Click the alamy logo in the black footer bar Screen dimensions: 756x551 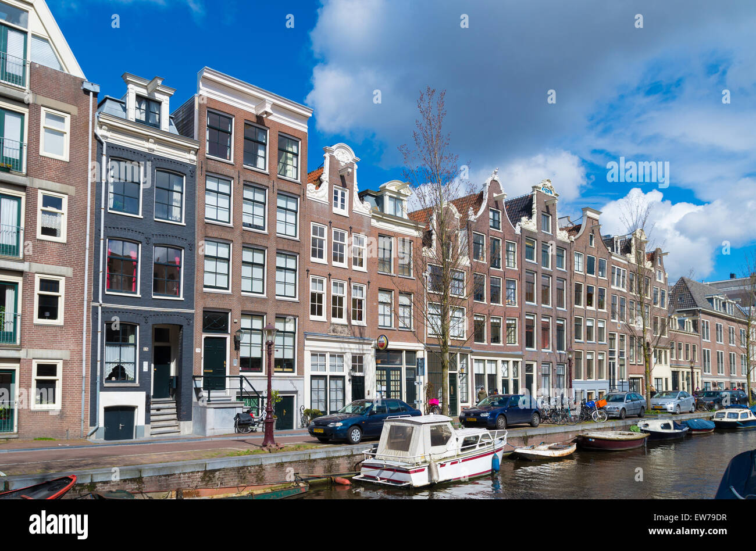(58, 524)
